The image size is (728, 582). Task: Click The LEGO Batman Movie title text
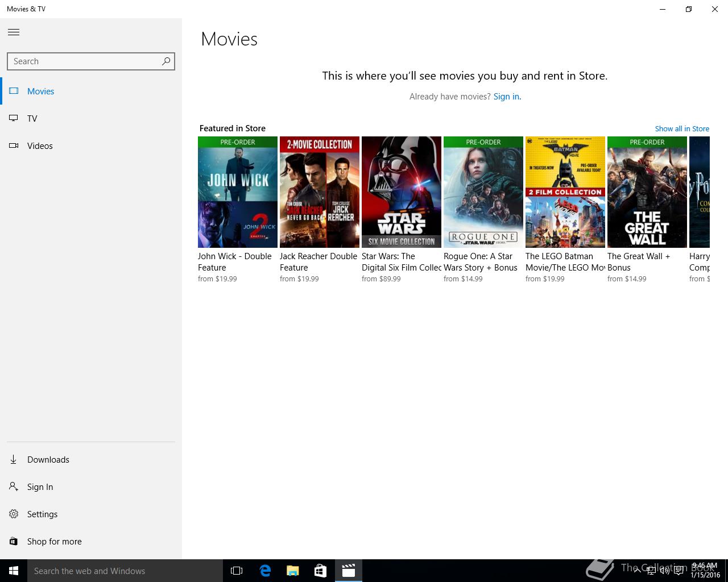point(565,262)
